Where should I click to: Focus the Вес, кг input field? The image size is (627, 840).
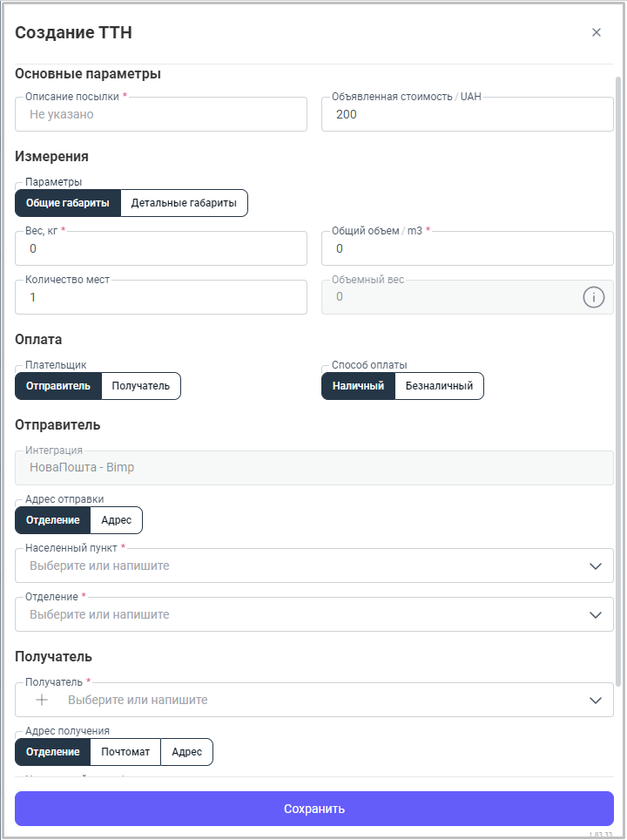[x=161, y=248]
